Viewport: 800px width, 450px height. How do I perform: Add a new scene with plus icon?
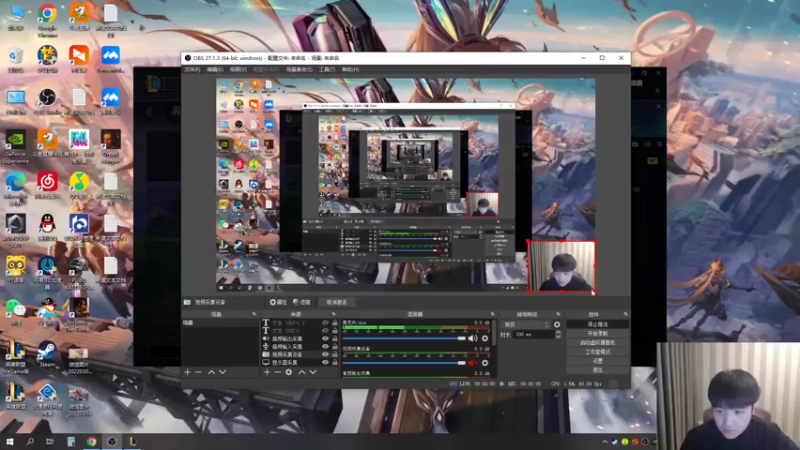coord(187,372)
